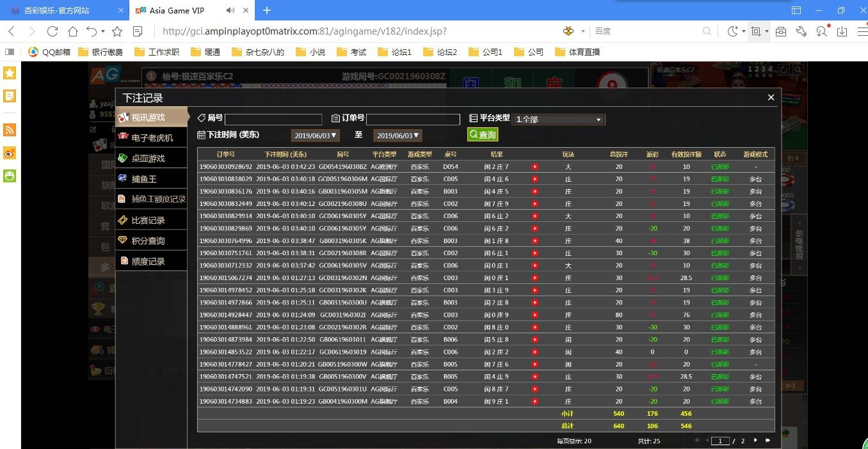The image size is (868, 449).
Task: Click the 局号 input field
Action: (273, 120)
